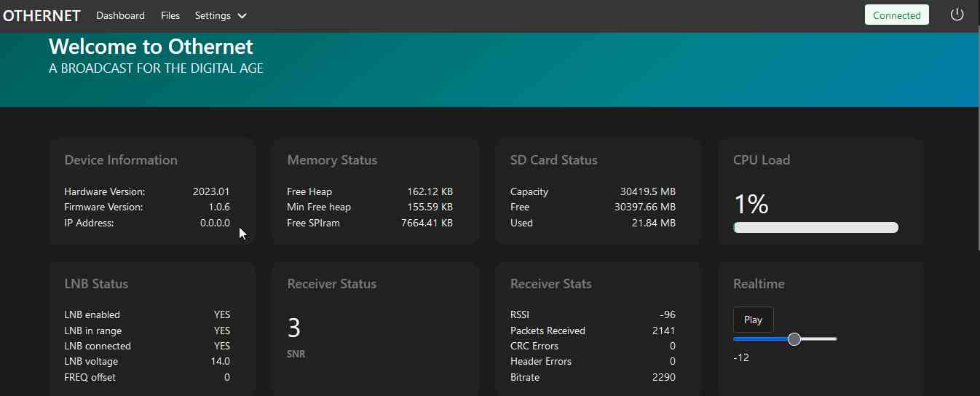Screen dimensions: 980x396
Task: Click the Welcome to Othernet banner title
Action: (x=151, y=47)
